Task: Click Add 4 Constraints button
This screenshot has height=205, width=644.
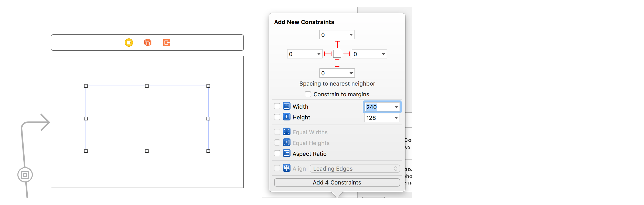Action: point(337,182)
